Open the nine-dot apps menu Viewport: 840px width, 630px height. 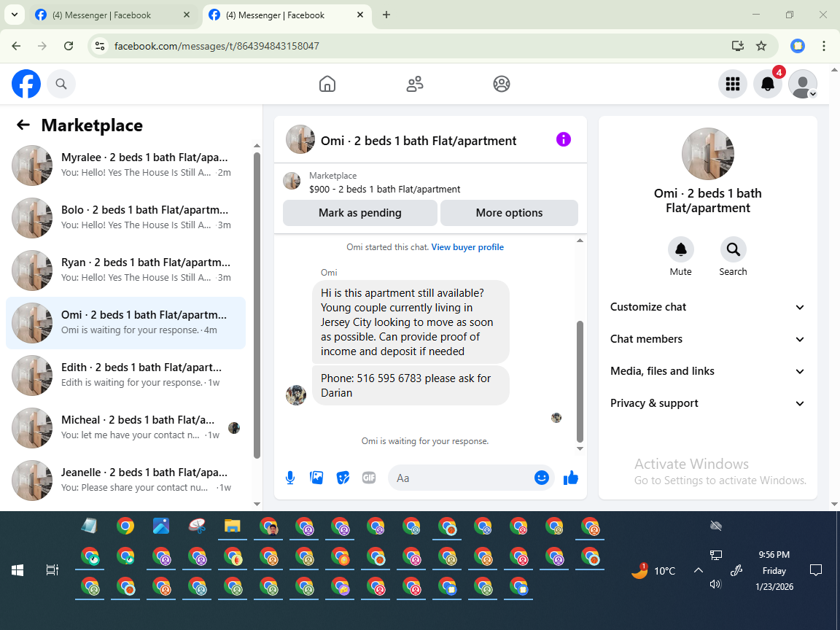(732, 84)
